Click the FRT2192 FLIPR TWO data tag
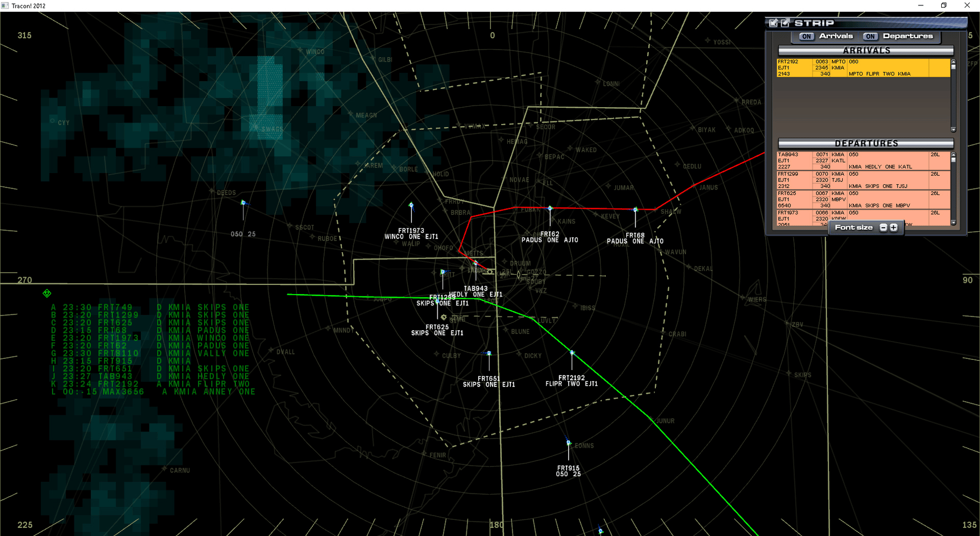The height and width of the screenshot is (536, 980). (571, 381)
